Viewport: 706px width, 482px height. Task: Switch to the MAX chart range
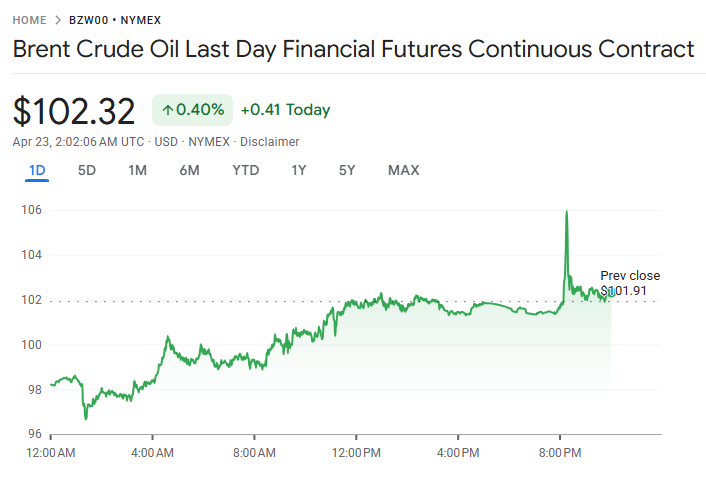tap(403, 170)
